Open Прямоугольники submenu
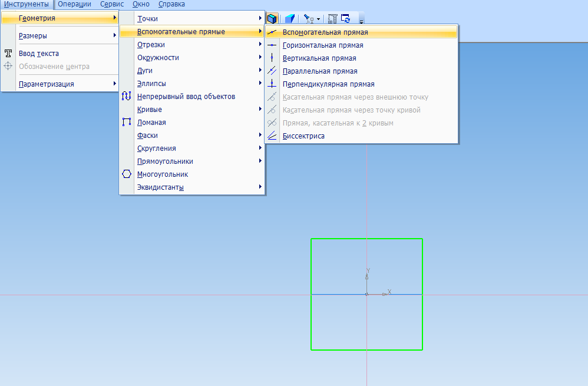 pos(192,161)
